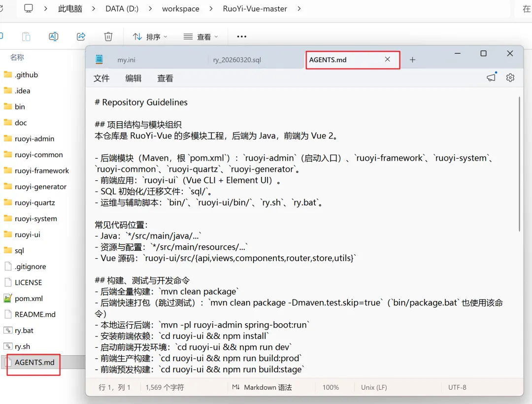The image size is (532, 404).
Task: Open the 查看 view dropdown in Explorer toolbar
Action: (x=200, y=36)
